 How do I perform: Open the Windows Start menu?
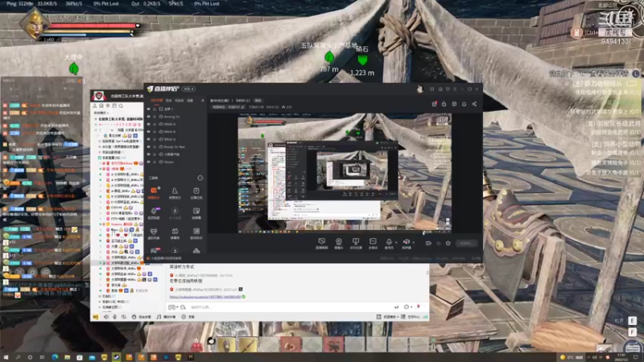(6, 357)
